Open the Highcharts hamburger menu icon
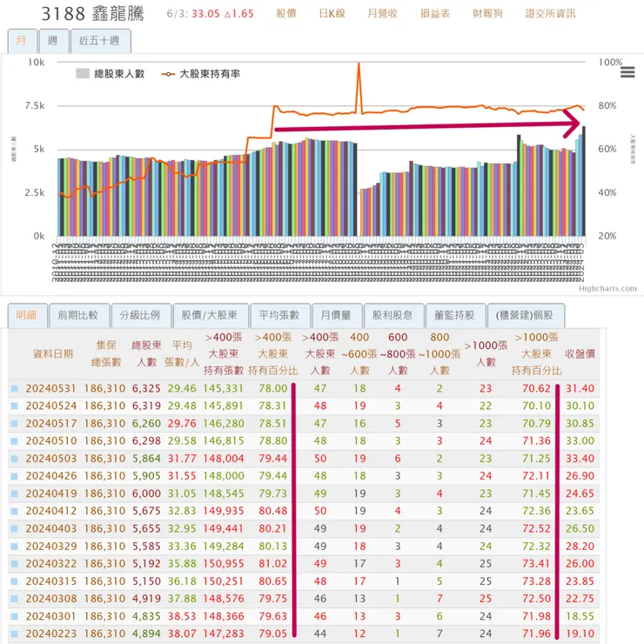644x644 pixels. 627,72
